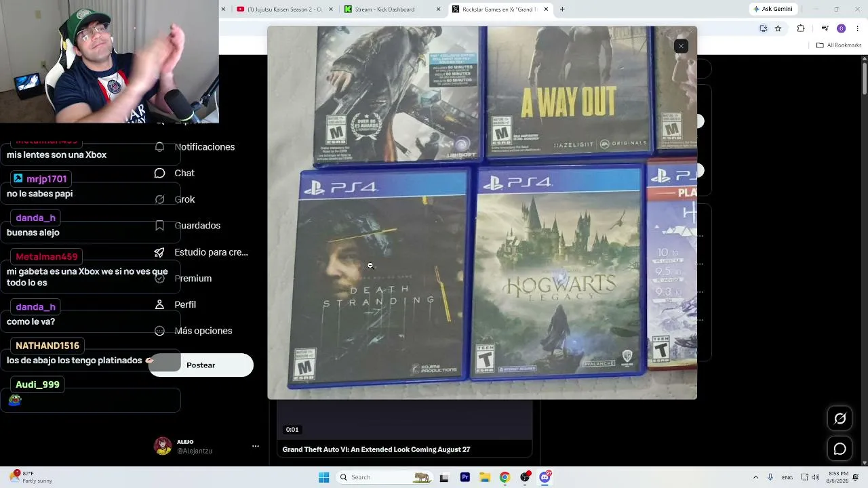Click the rocket icon for creator studio

[x=160, y=252]
